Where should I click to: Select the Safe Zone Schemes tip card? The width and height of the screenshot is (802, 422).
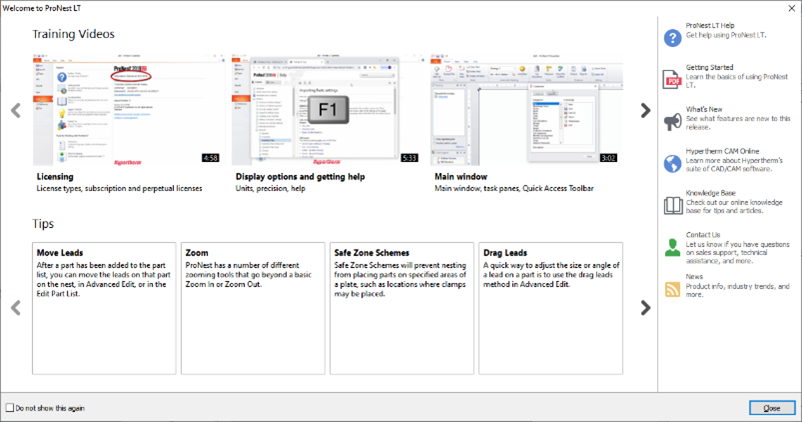[x=402, y=308]
